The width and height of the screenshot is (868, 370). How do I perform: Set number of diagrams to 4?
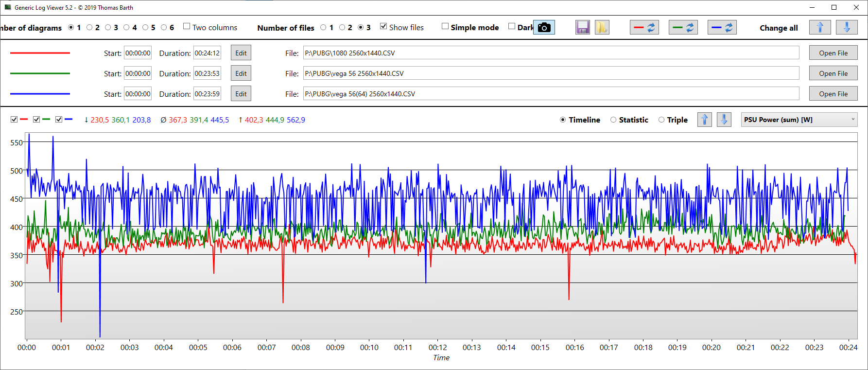[126, 28]
